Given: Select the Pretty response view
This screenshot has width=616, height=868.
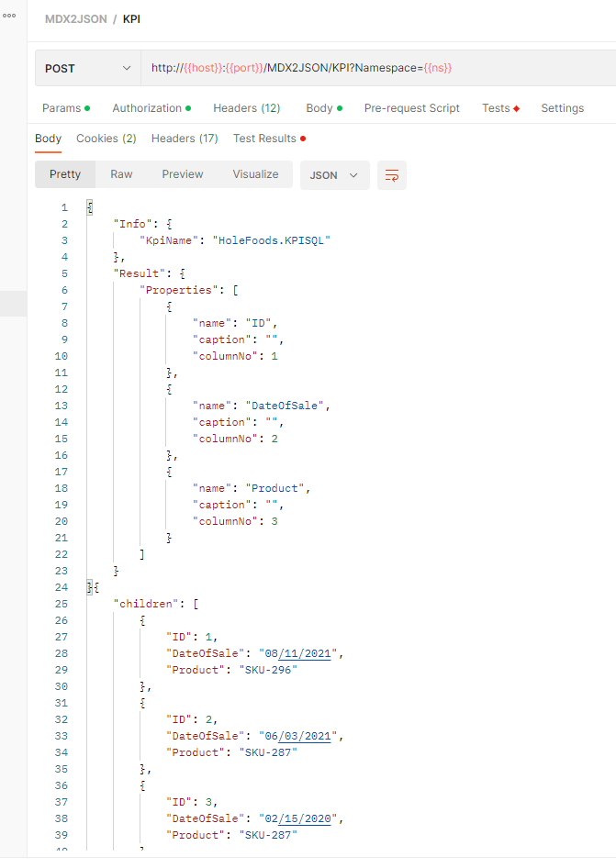Looking at the screenshot, I should coord(64,174).
